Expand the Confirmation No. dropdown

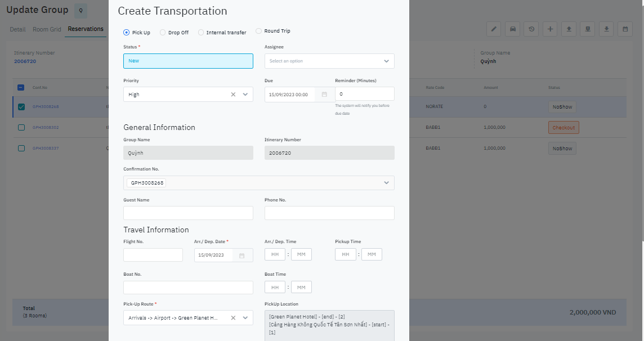[386, 183]
